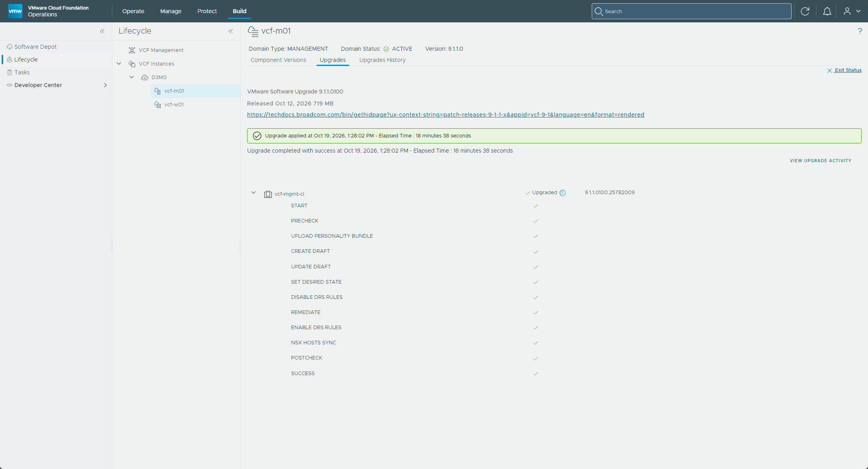Select Tasks in sidebar

pos(22,72)
